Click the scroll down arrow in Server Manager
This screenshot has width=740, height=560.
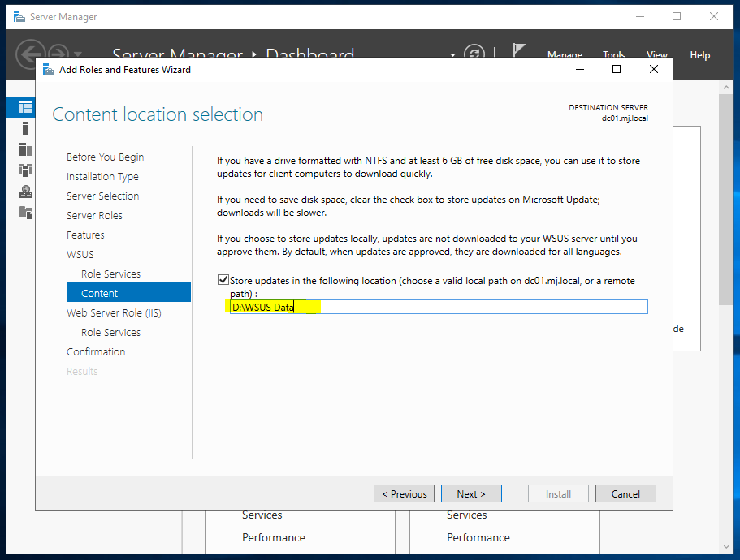[726, 547]
